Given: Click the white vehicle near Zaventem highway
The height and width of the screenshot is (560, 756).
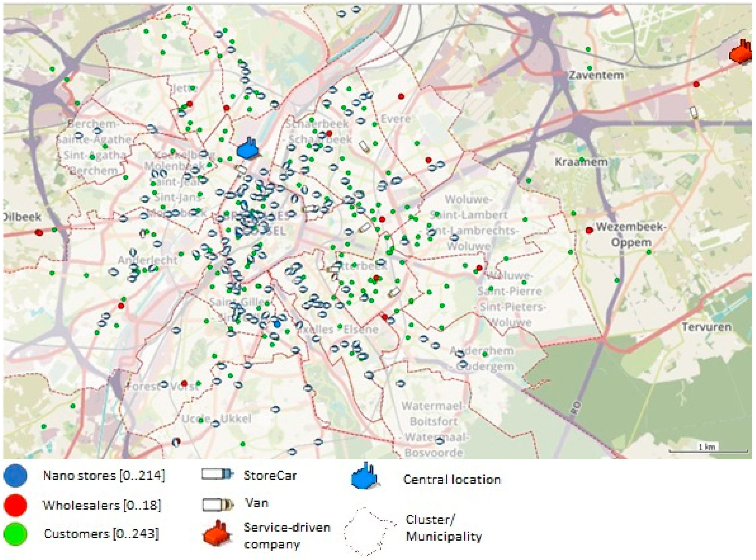Looking at the screenshot, I should tap(694, 112).
